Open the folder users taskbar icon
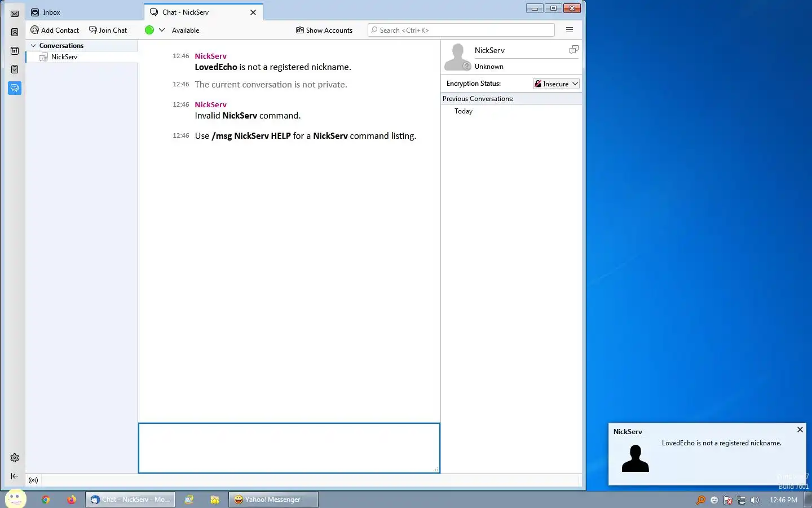This screenshot has width=812, height=508. [215, 500]
